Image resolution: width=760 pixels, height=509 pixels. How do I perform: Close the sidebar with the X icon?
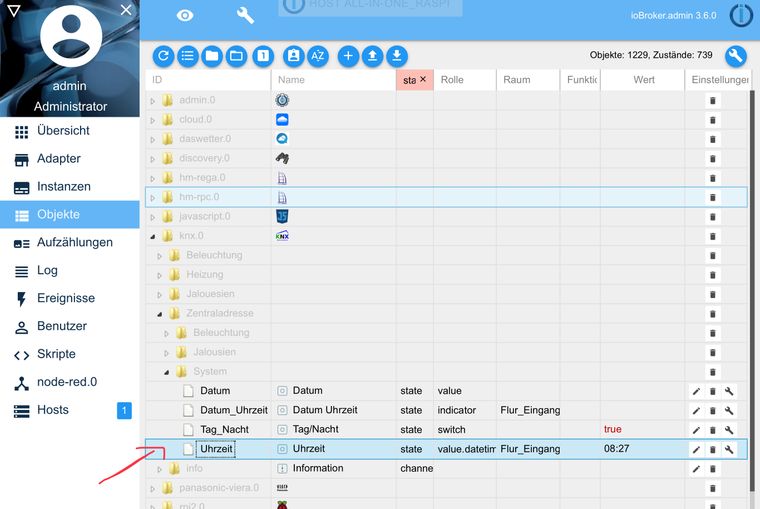126,10
